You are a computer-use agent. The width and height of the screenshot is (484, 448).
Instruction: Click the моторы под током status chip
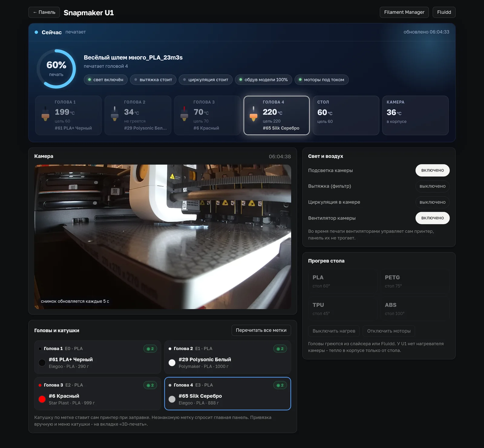point(322,80)
